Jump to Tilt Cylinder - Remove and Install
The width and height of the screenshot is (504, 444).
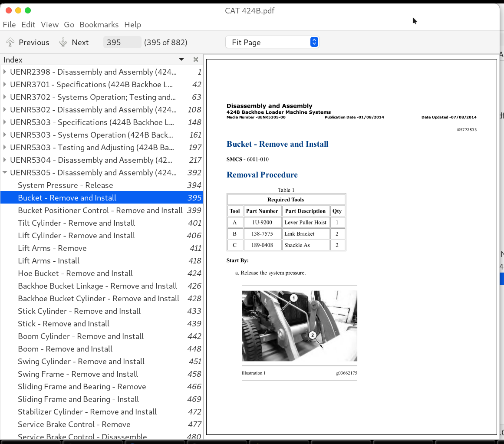[76, 223]
